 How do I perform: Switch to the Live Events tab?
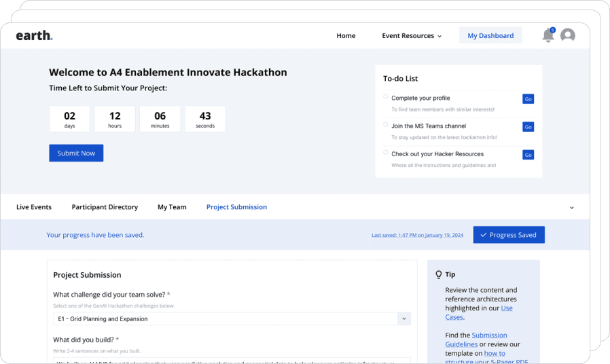(x=34, y=207)
